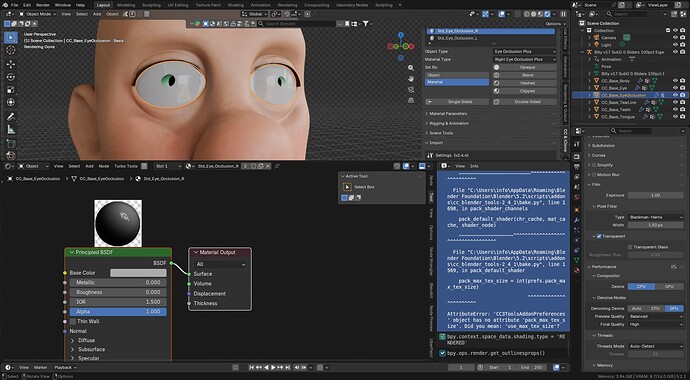Click the pan hand icon in the viewport
Screen dimensions: 690x380
(411, 79)
